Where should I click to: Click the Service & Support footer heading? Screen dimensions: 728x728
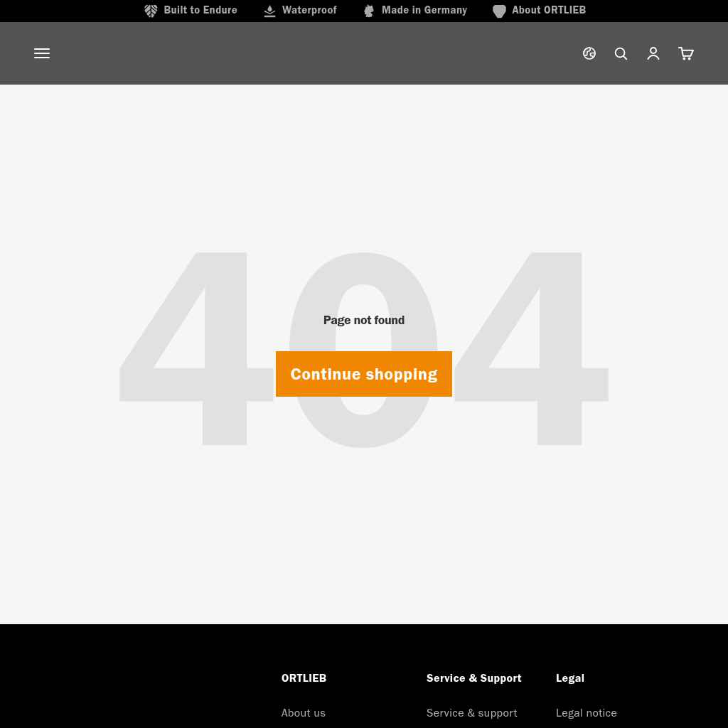point(474,678)
